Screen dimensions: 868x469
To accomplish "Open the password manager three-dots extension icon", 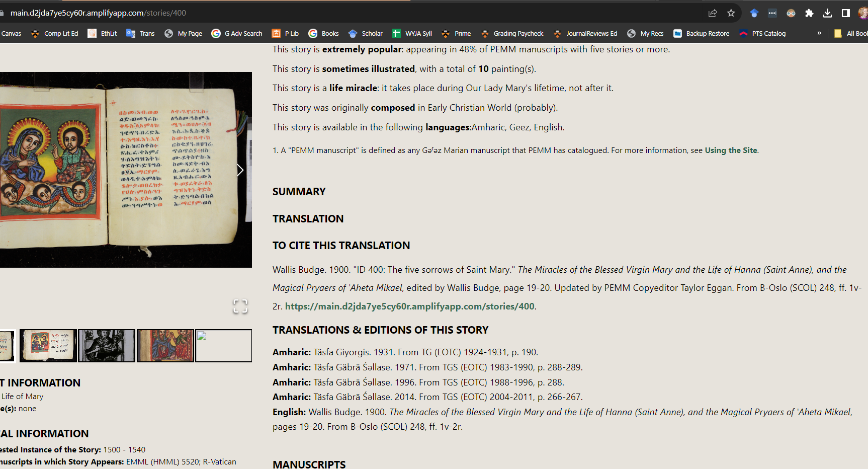I will (x=772, y=13).
